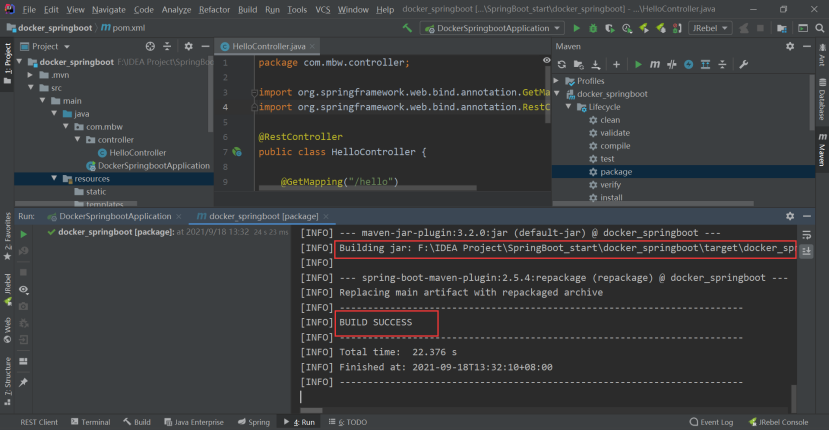Collapse the Lifecycle node in Maven

pyautogui.click(x=569, y=107)
